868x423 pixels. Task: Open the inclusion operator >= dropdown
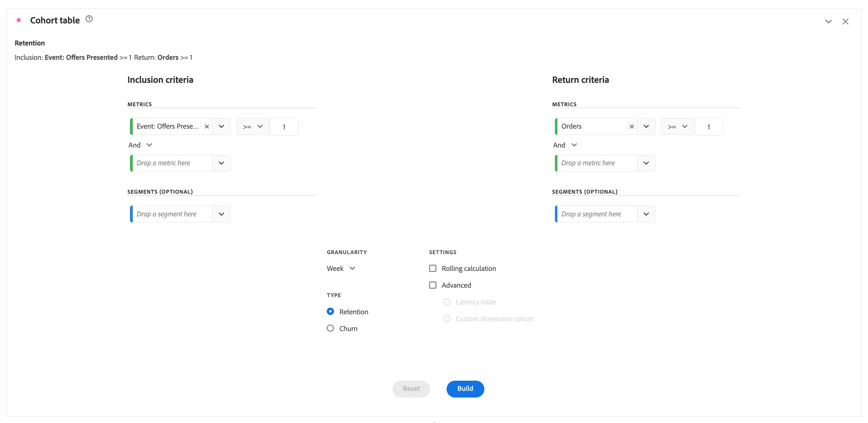(x=253, y=127)
